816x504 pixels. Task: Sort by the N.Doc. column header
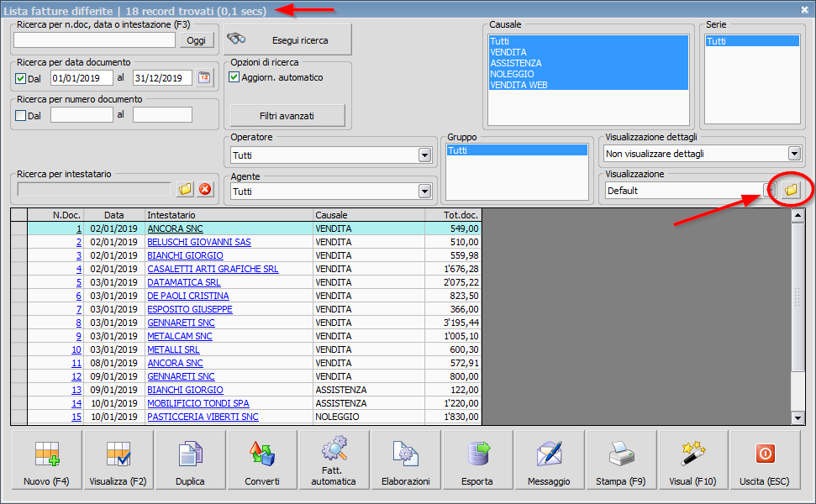[55, 215]
